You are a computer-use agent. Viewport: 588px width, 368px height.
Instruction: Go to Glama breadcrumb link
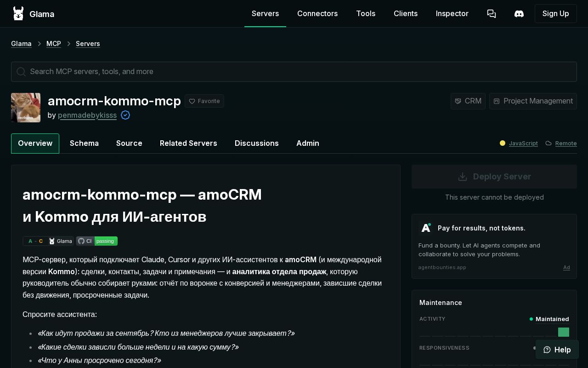pos(21,44)
